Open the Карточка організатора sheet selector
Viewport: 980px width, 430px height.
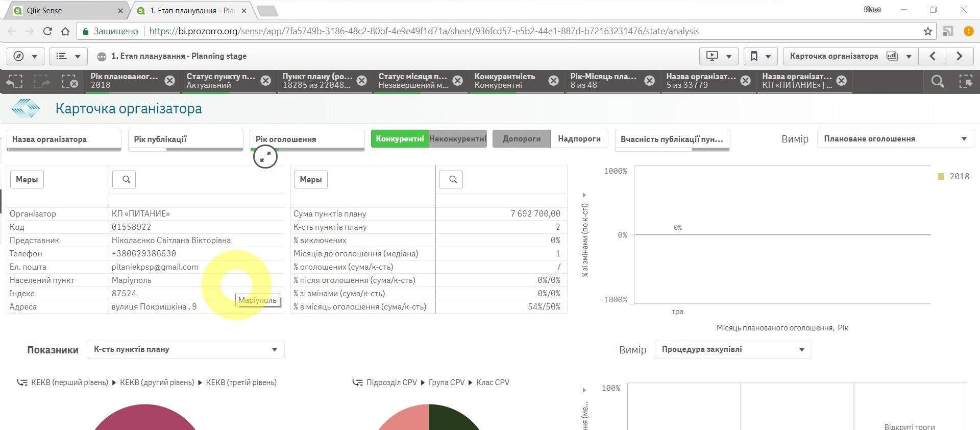click(x=850, y=56)
